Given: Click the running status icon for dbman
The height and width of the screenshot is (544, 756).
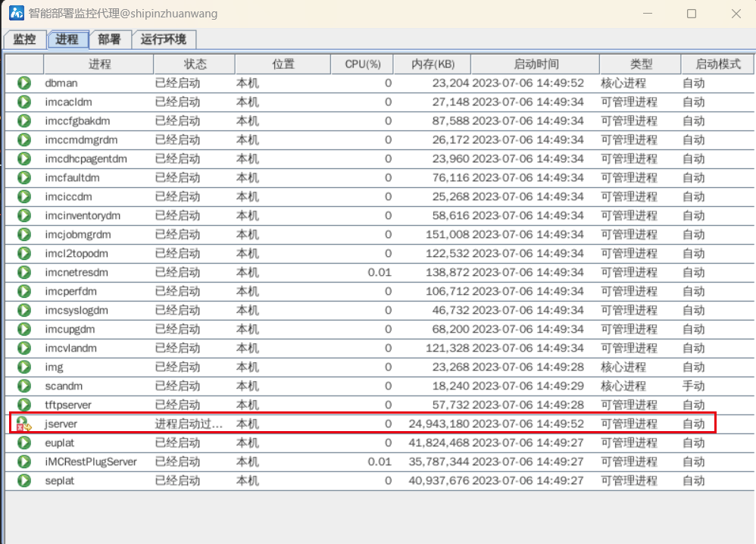Looking at the screenshot, I should 24,83.
